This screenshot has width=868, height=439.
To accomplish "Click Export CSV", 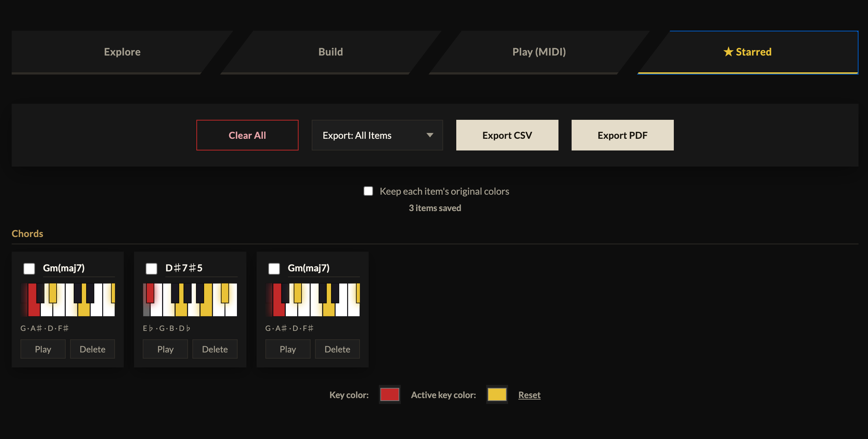I will tap(507, 135).
